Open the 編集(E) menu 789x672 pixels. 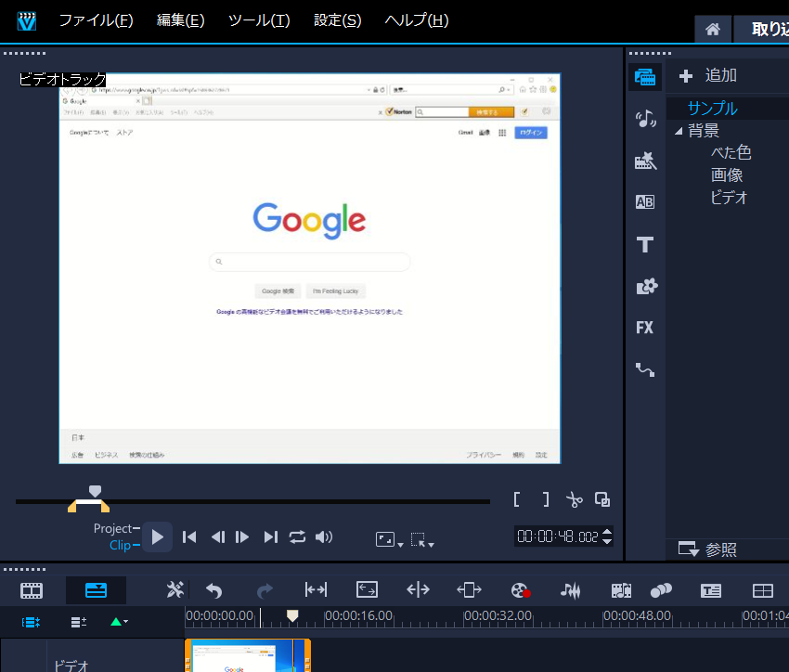click(181, 20)
